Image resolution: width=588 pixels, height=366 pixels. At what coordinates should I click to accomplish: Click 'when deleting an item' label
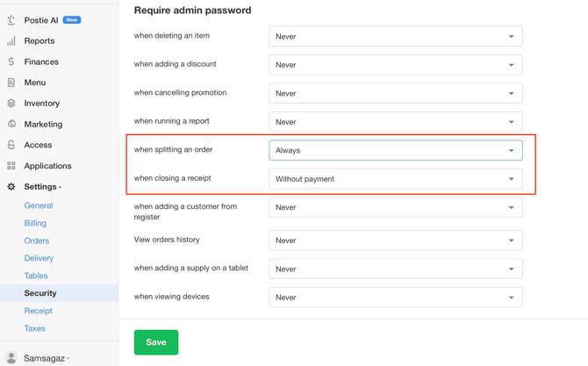click(172, 36)
